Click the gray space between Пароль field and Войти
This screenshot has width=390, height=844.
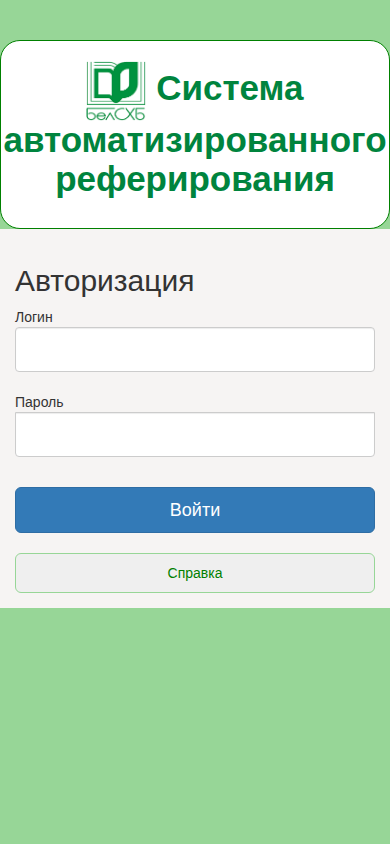(195, 472)
